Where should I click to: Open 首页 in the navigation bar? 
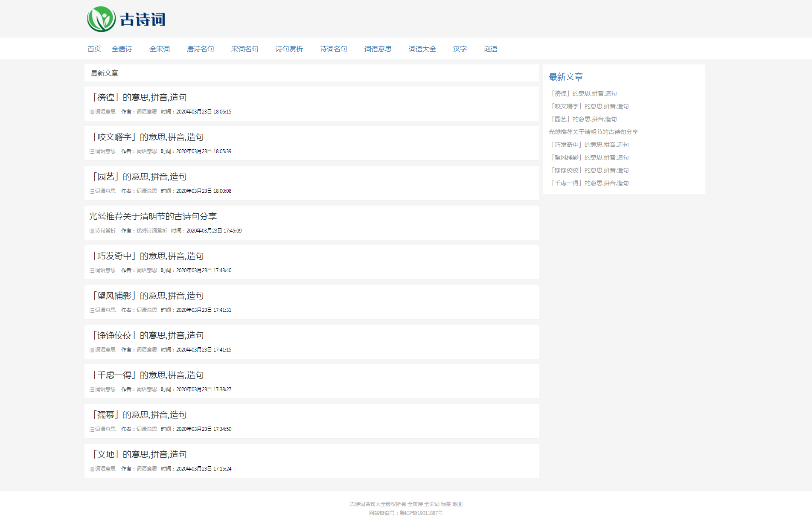[x=94, y=49]
